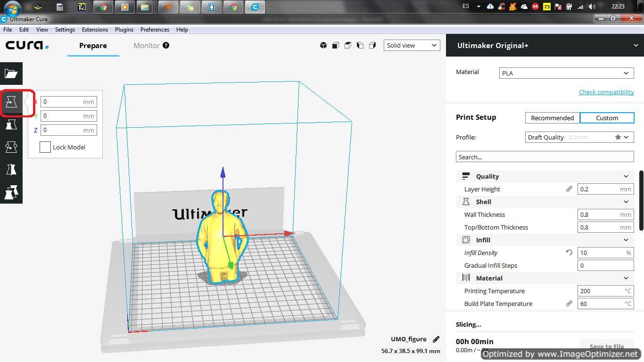Click the Check compatibility link
The image size is (644, 362).
point(606,92)
